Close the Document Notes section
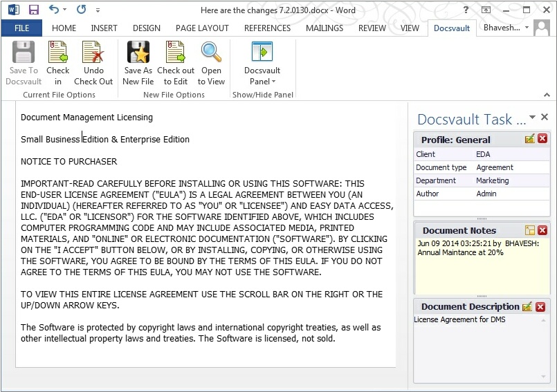Viewport: 557px width, 392px height. tap(542, 230)
